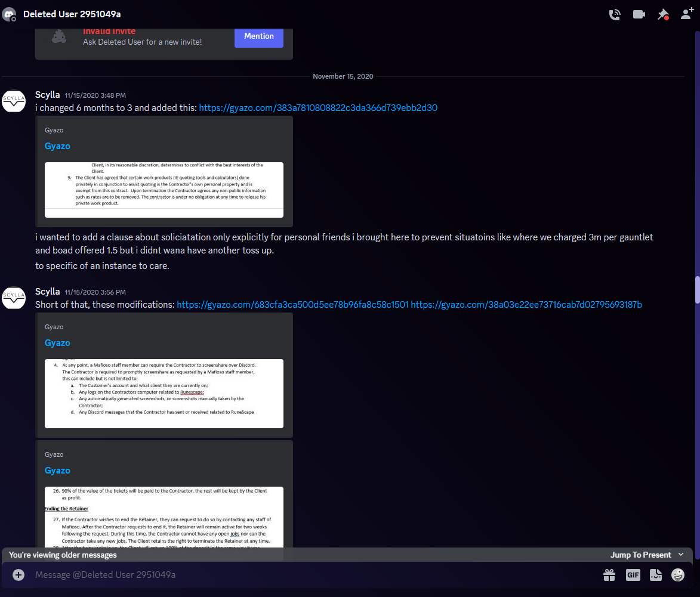Start a voice call

coord(614,14)
